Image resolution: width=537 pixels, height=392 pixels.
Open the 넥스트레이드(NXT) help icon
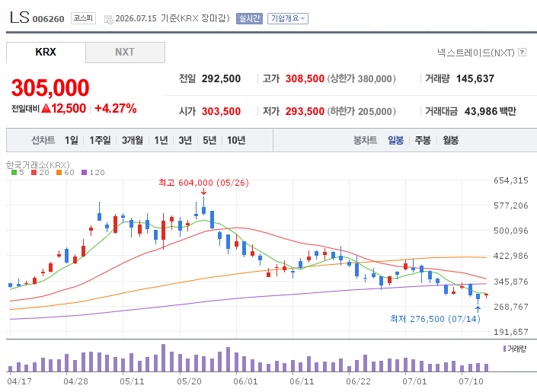pyautogui.click(x=522, y=53)
